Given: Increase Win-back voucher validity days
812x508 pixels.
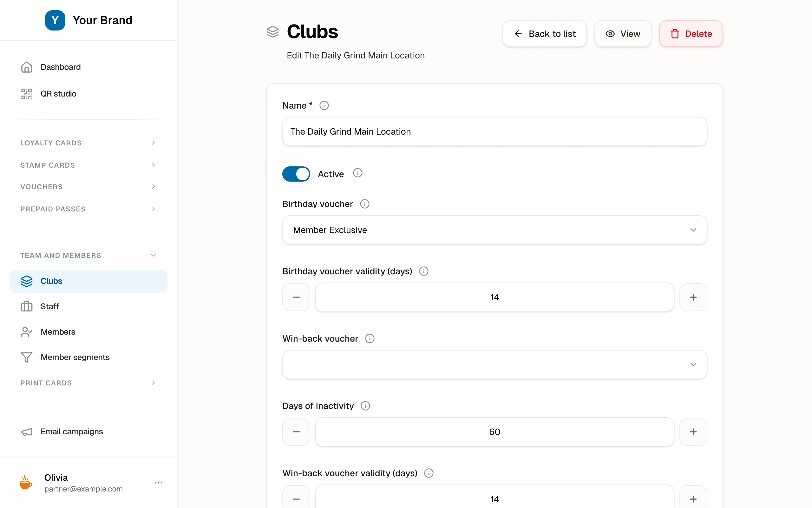Looking at the screenshot, I should [x=693, y=498].
